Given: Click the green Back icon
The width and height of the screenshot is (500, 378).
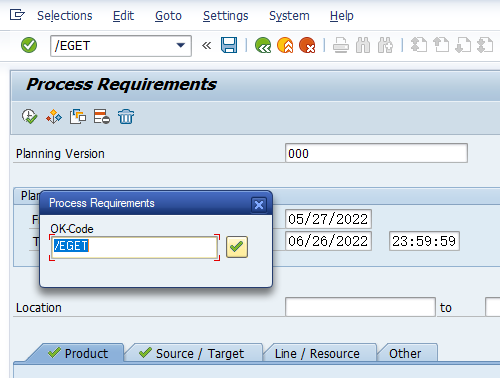Looking at the screenshot, I should click(x=263, y=45).
